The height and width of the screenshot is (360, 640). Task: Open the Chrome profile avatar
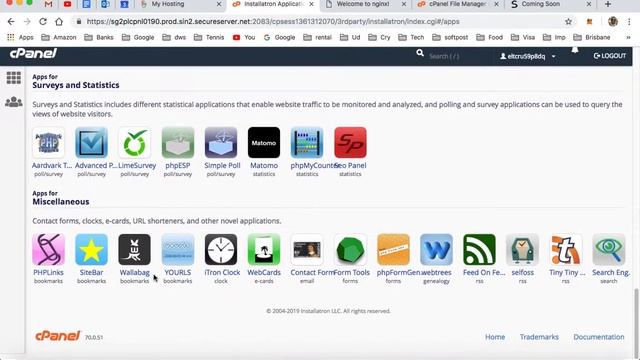pyautogui.click(x=613, y=22)
